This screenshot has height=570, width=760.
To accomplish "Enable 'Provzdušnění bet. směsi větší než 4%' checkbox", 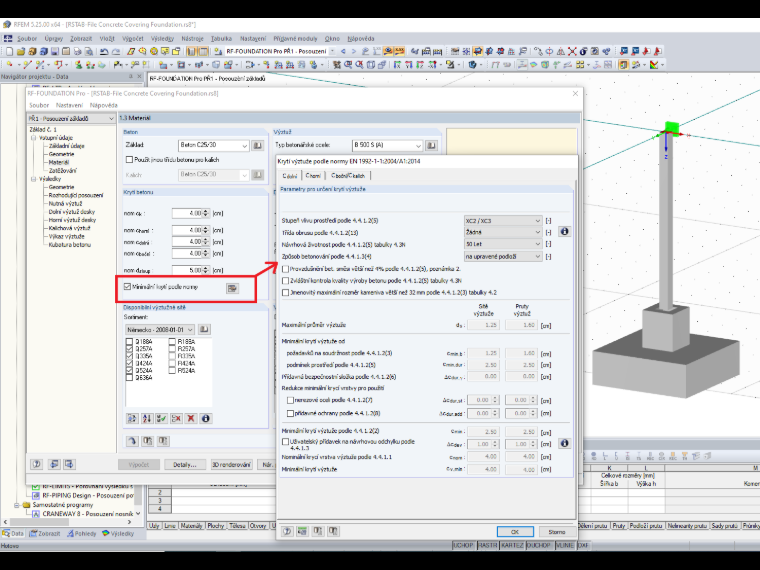I will pos(285,269).
